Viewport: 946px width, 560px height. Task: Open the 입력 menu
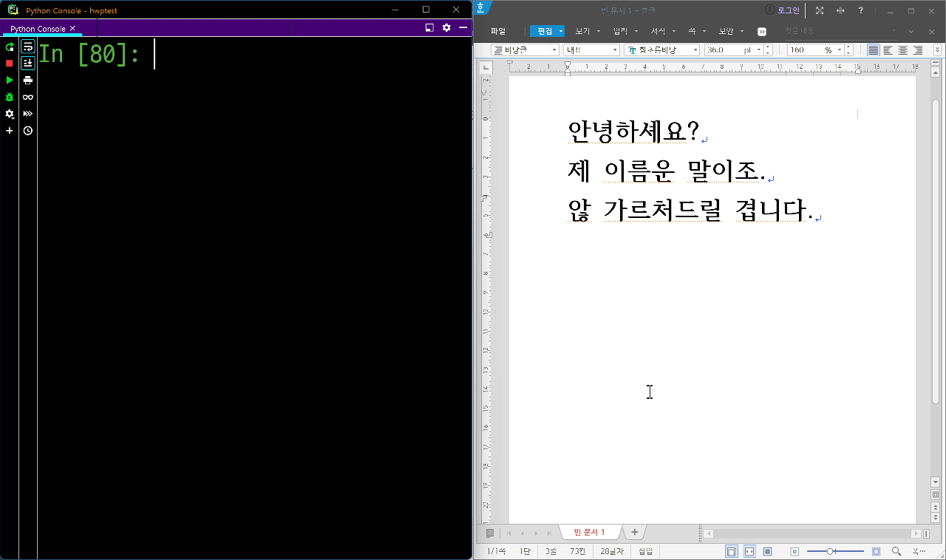(x=620, y=31)
